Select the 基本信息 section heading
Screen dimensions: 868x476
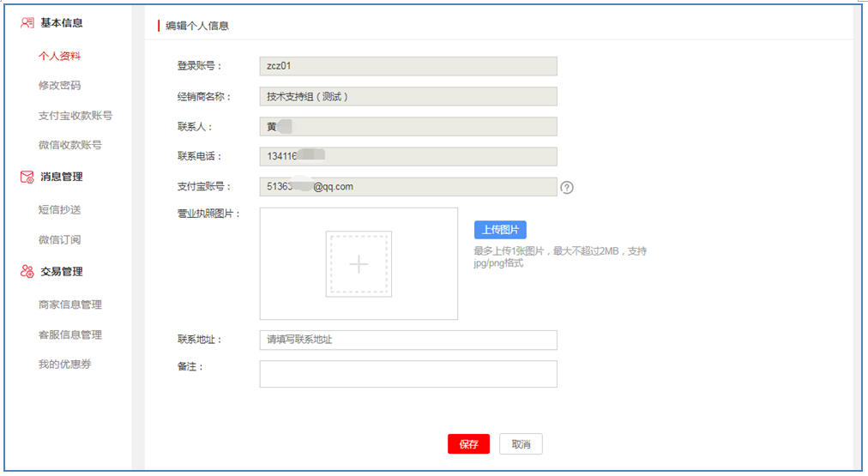[62, 22]
